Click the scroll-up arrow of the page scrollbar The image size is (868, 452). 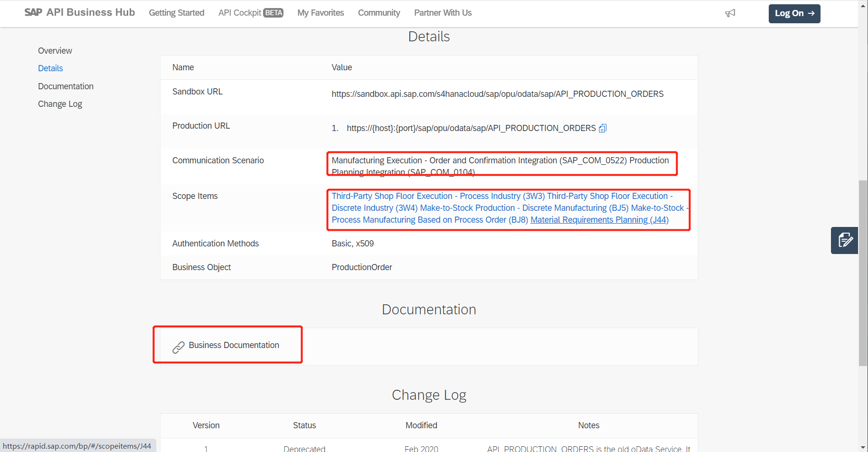(862, 6)
